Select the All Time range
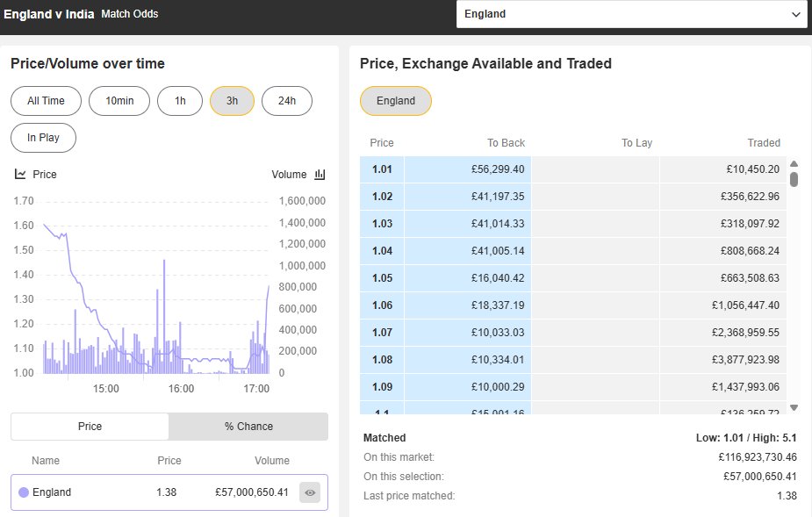This screenshot has height=517, width=812. tap(47, 100)
